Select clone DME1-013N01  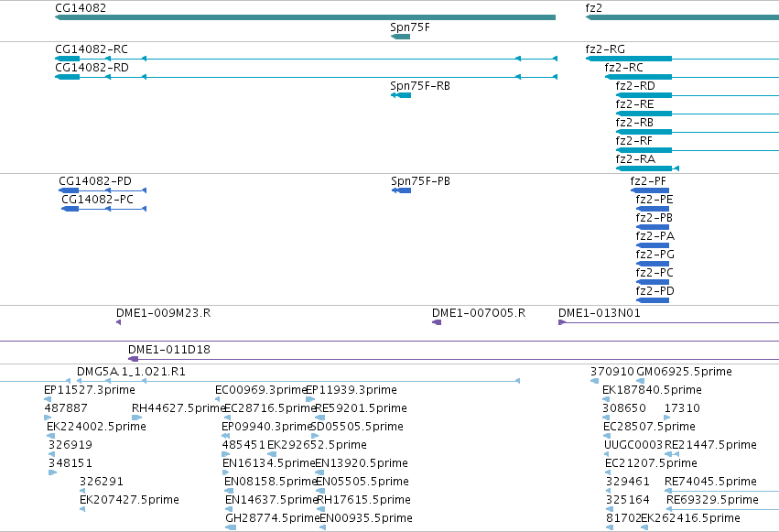tap(669, 322)
